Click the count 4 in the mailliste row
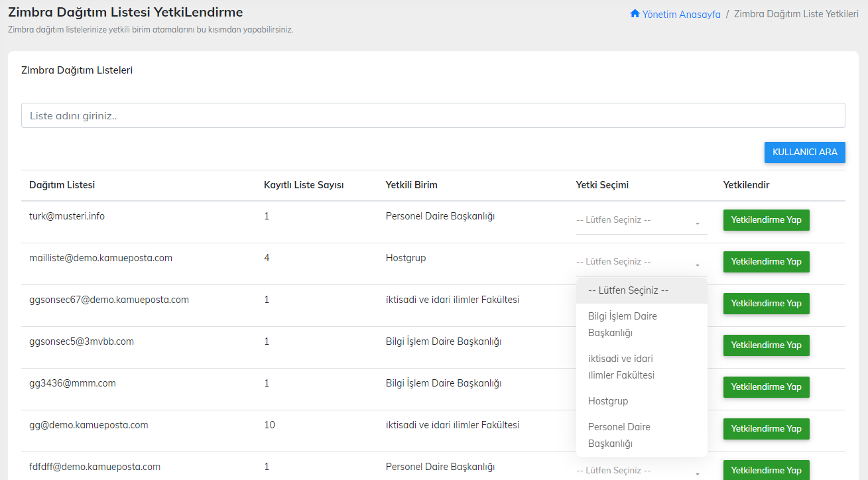The width and height of the screenshot is (868, 480). click(267, 258)
